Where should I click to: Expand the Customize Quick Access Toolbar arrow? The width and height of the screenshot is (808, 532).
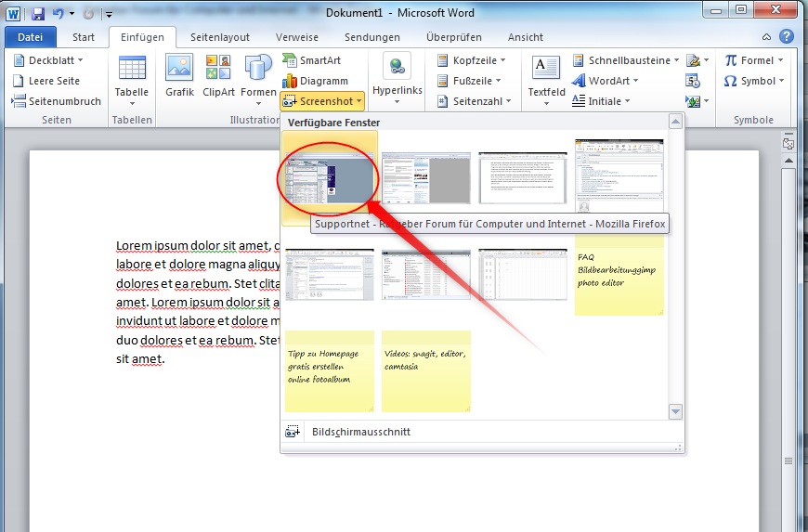pyautogui.click(x=110, y=15)
